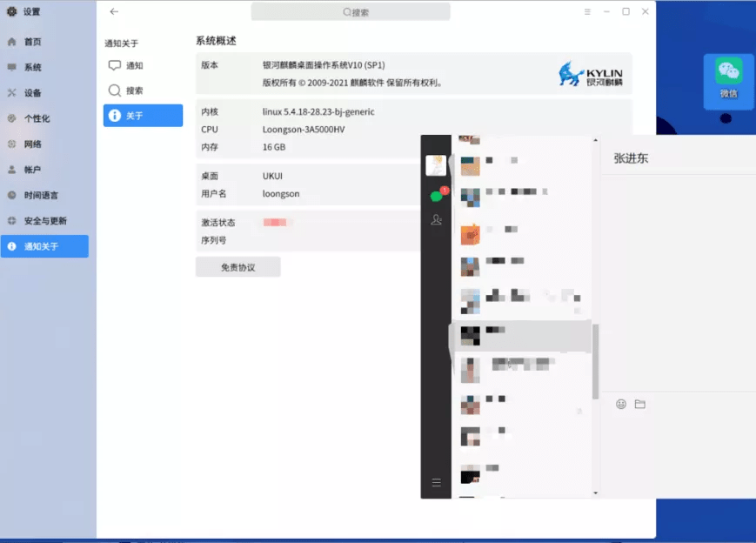This screenshot has height=543, width=756.
Task: Go back using the arrow in Settings
Action: [114, 11]
